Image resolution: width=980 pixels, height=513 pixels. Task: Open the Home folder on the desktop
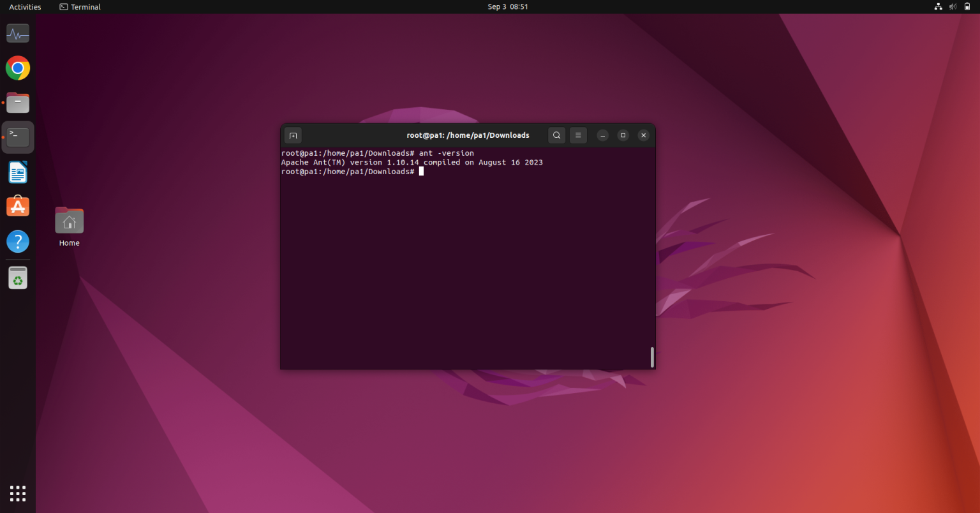point(69,220)
